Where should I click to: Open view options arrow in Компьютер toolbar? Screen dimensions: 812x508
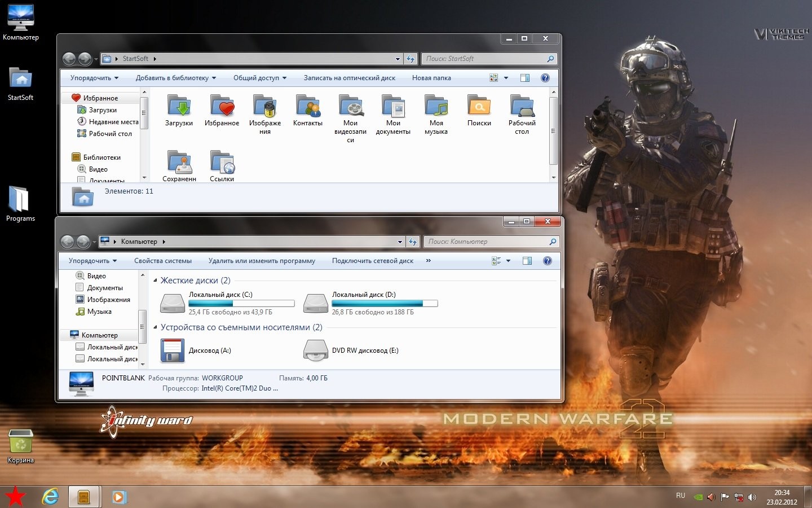coord(508,261)
